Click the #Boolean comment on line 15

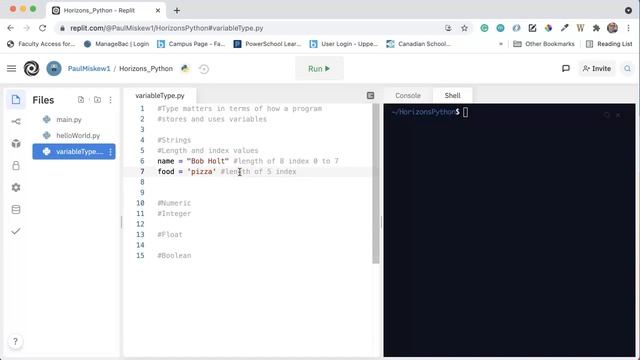pyautogui.click(x=174, y=256)
